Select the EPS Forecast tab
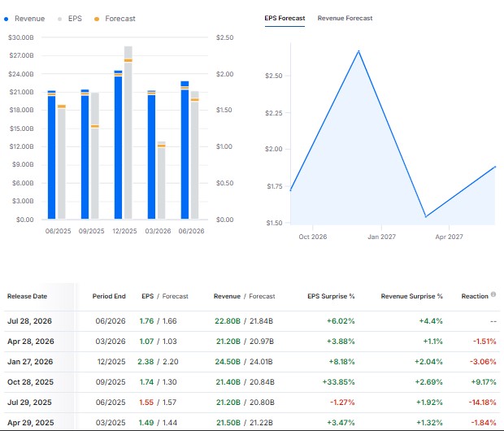The image size is (504, 431). click(285, 19)
